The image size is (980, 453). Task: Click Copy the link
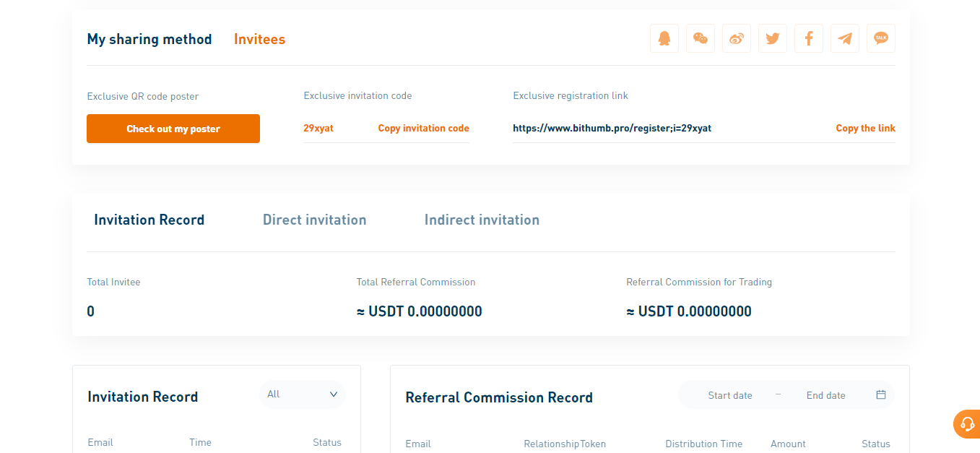pos(865,129)
